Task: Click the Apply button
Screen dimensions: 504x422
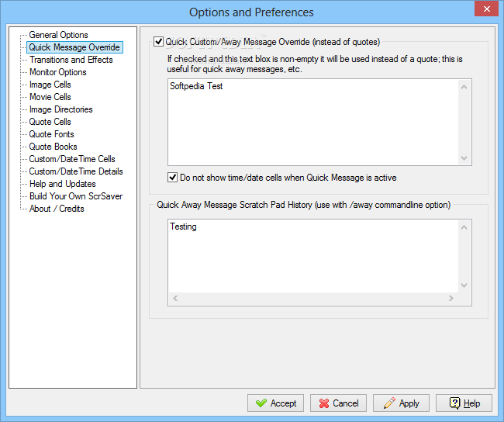Action: [x=401, y=403]
